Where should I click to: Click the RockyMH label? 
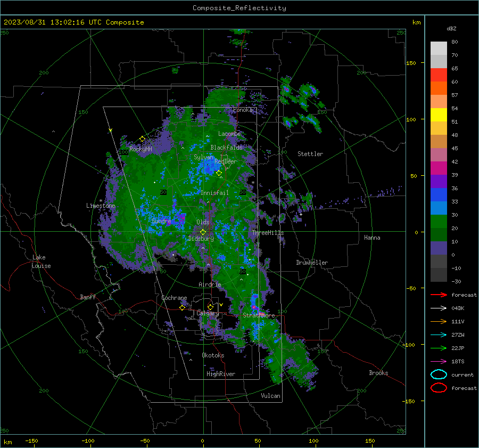(x=141, y=149)
